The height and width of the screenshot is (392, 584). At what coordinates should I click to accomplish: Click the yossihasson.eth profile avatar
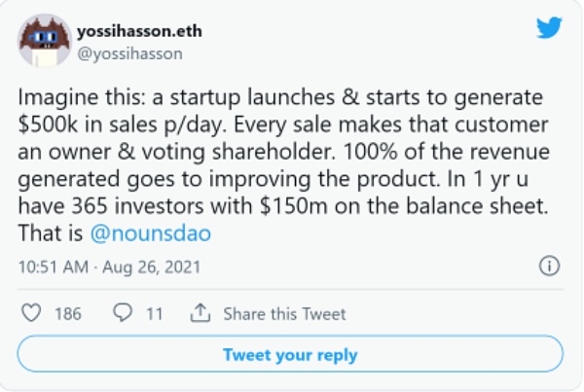coord(42,43)
